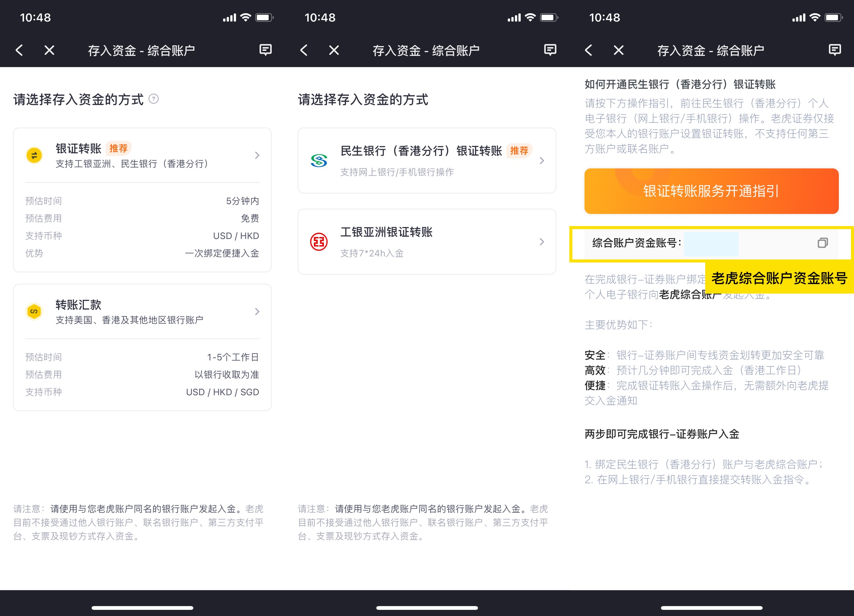The image size is (854, 616).
Task: Tap the 主要优势如下 line
Action: click(x=619, y=325)
